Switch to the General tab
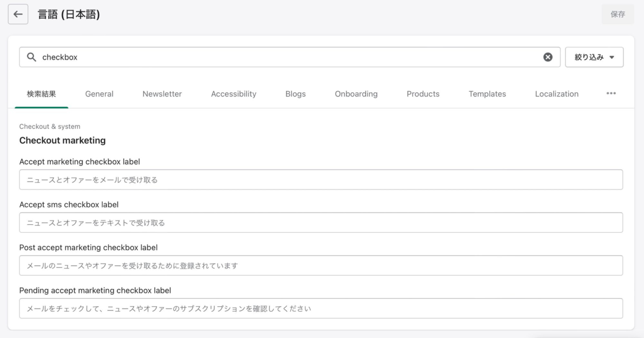The height and width of the screenshot is (338, 644). (x=99, y=94)
